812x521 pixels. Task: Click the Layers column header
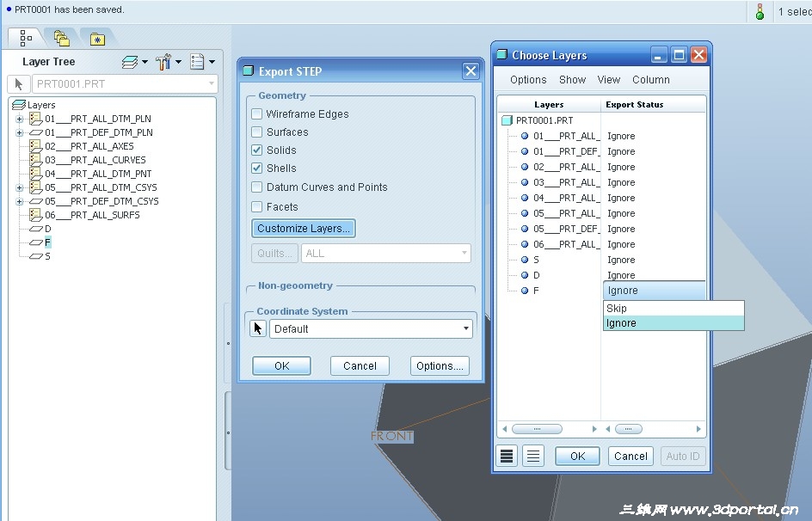pyautogui.click(x=549, y=105)
